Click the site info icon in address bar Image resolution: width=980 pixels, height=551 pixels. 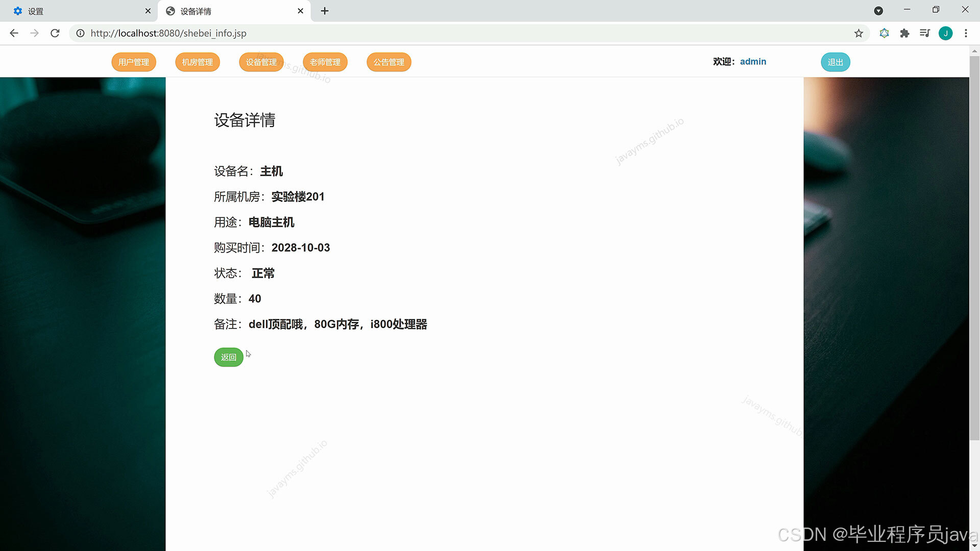80,33
